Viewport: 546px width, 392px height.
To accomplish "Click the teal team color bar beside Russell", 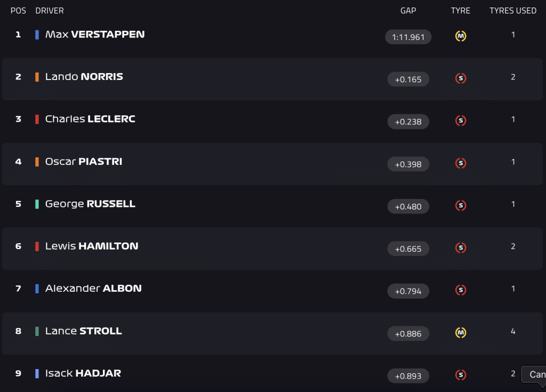I will [37, 204].
